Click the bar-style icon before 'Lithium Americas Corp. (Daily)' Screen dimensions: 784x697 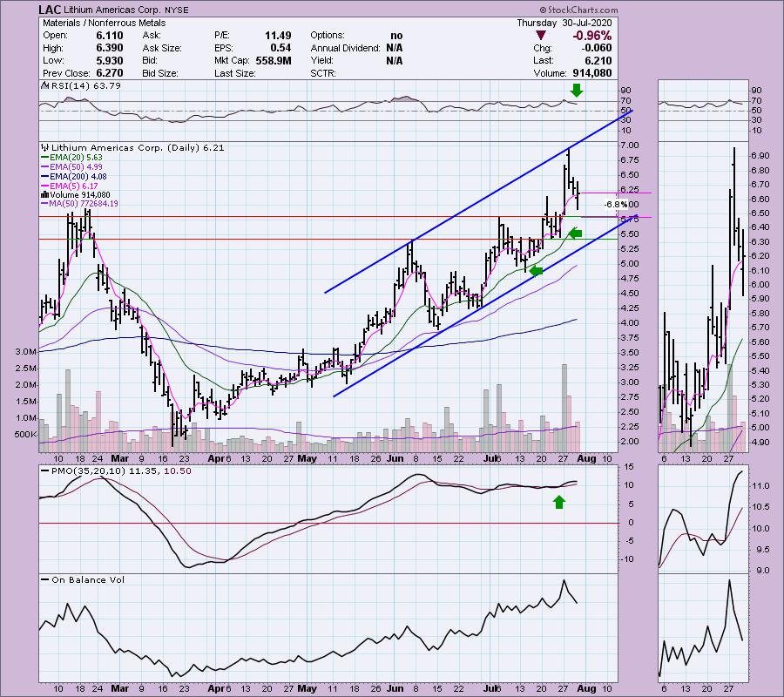45,148
